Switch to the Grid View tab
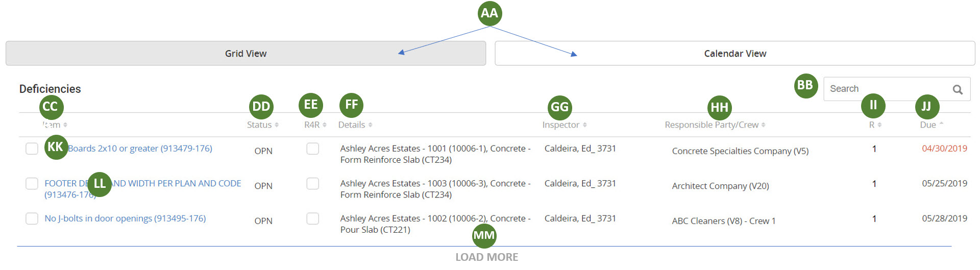980x270 pixels. tap(246, 53)
